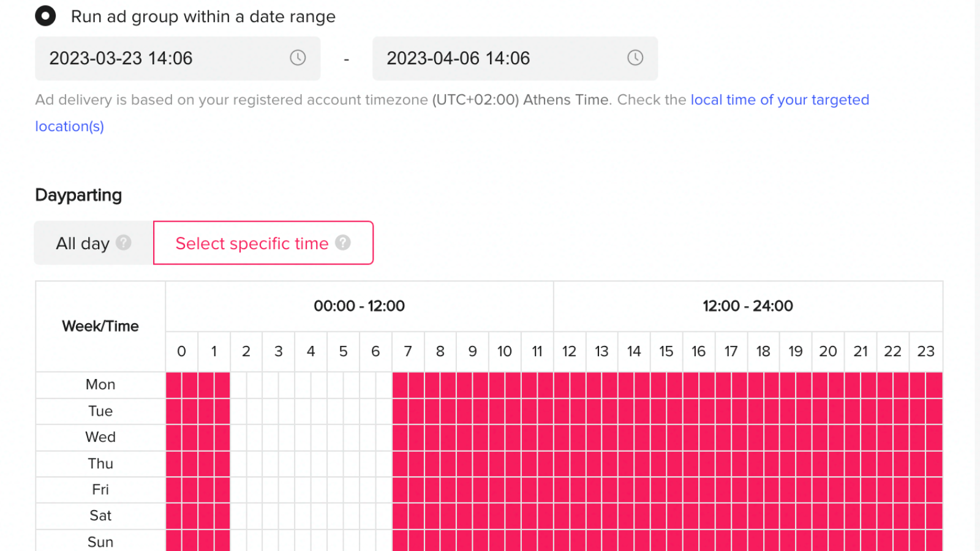The height and width of the screenshot is (551, 980).
Task: Select the Sat row label
Action: (x=100, y=515)
